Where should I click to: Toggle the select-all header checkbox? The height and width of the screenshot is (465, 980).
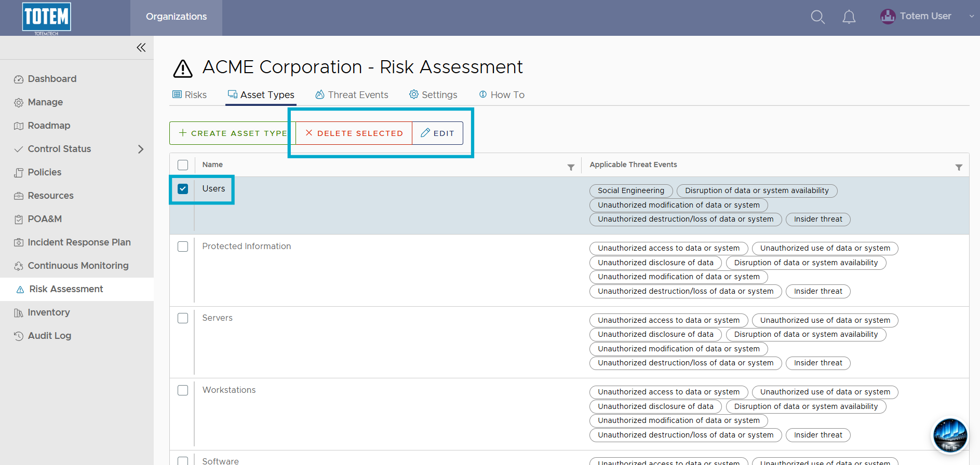coord(183,165)
